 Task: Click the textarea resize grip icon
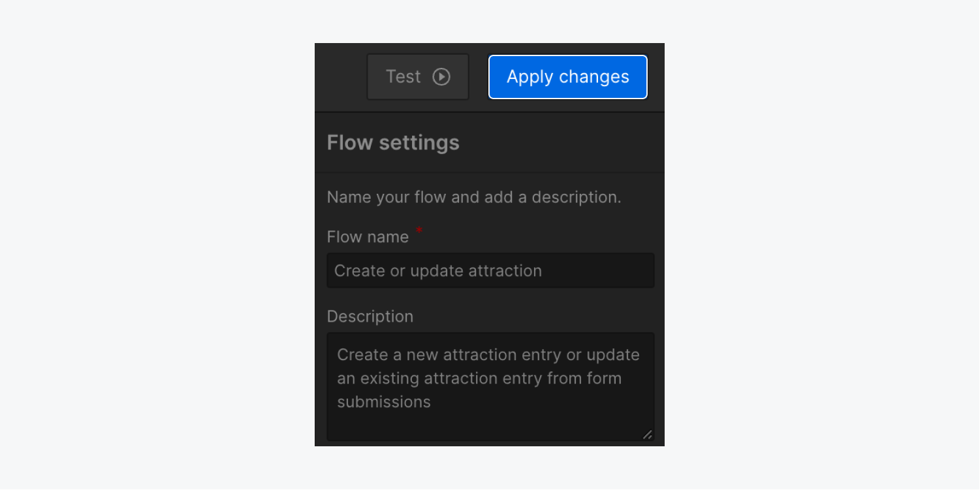[x=647, y=435]
